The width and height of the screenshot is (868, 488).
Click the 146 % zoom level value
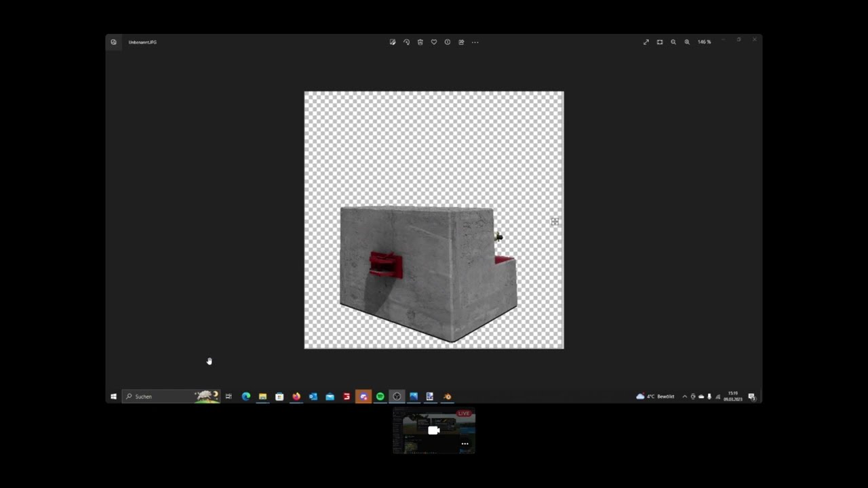point(704,42)
